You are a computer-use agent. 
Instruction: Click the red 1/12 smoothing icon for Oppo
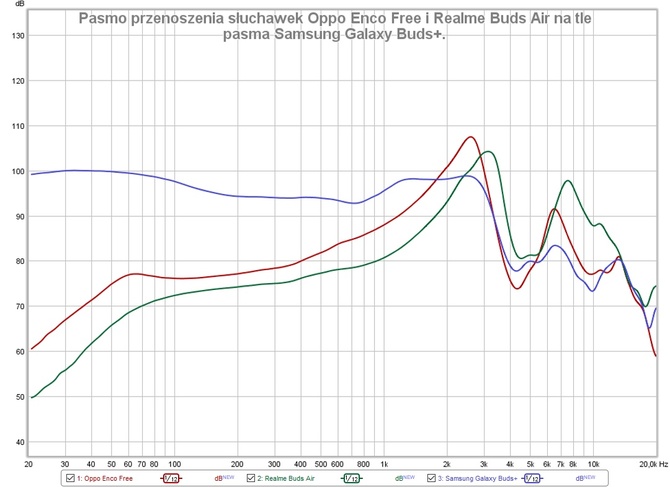[x=171, y=478]
